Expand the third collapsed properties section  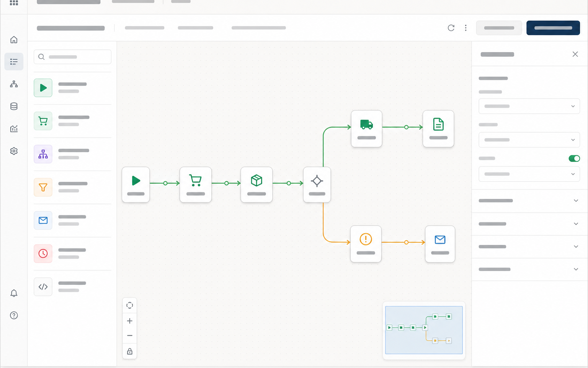[529, 246]
